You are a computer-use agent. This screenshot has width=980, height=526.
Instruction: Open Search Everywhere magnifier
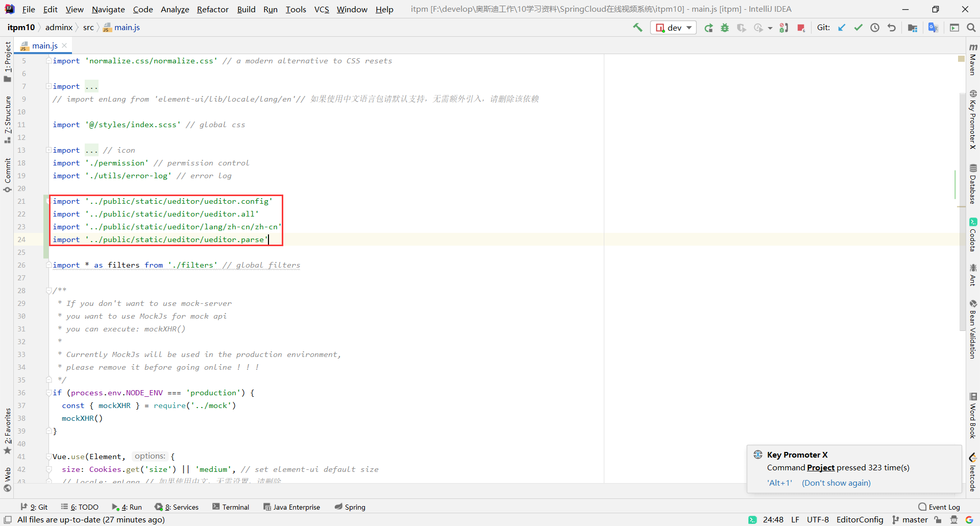(x=971, y=28)
